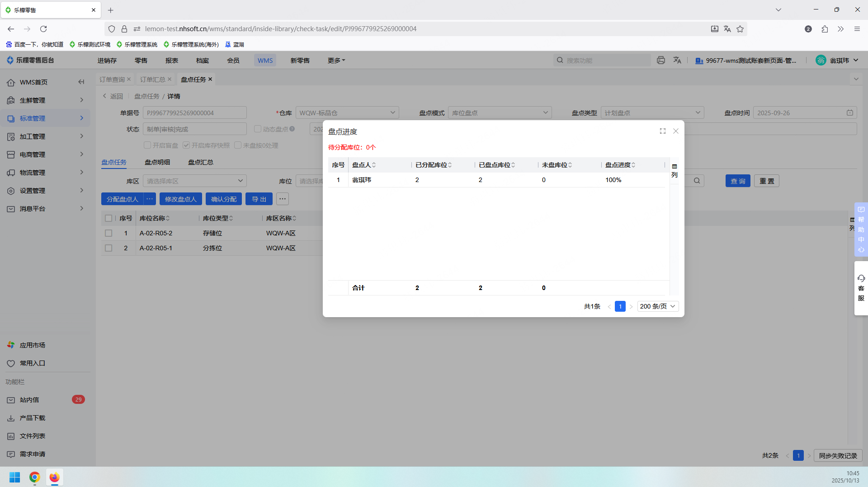
Task: Click the 确认分配 button
Action: (x=224, y=199)
